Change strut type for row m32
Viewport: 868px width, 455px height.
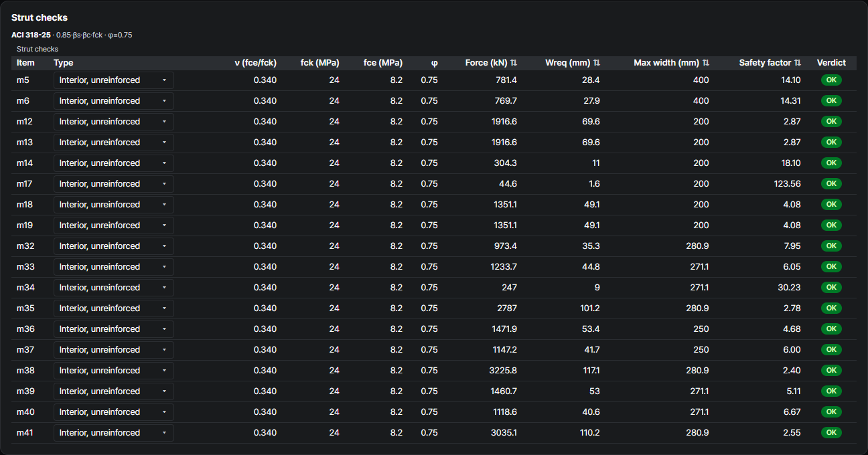pos(114,246)
